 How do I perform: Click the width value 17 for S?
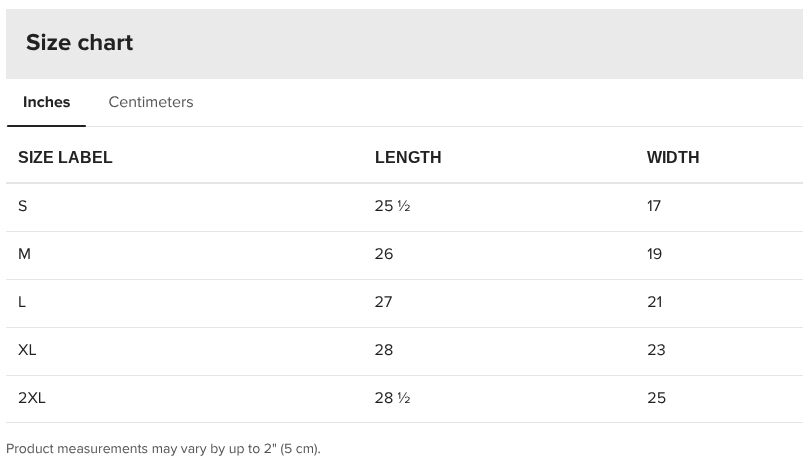pos(654,206)
